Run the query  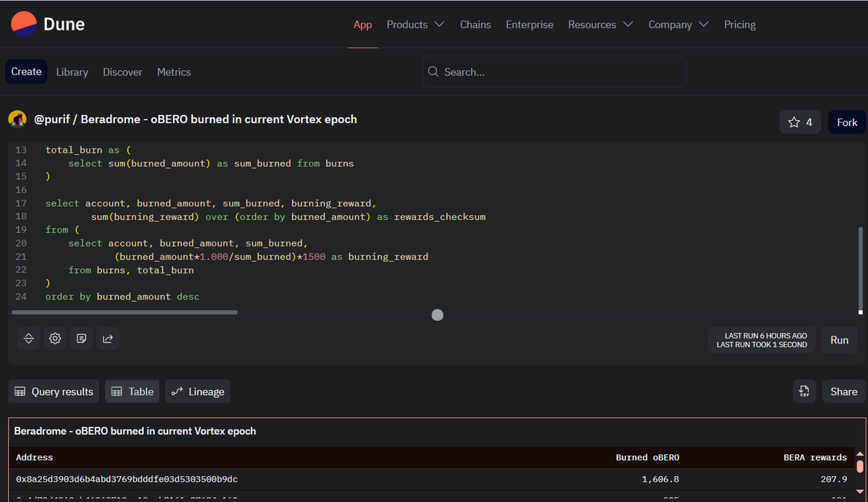(839, 340)
